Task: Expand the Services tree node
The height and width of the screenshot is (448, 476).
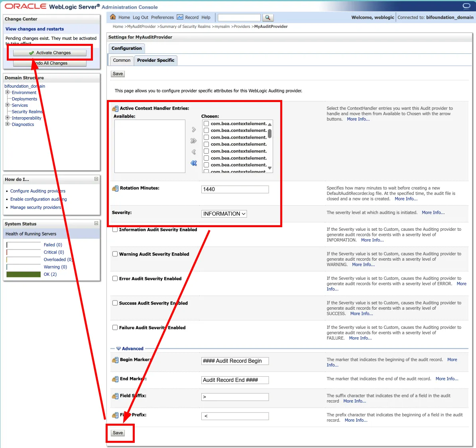Action: tap(7, 105)
